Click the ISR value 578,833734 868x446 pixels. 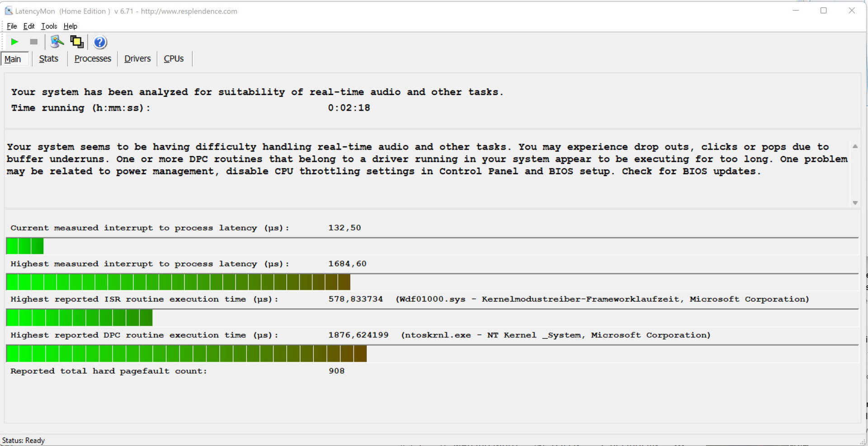coord(355,299)
